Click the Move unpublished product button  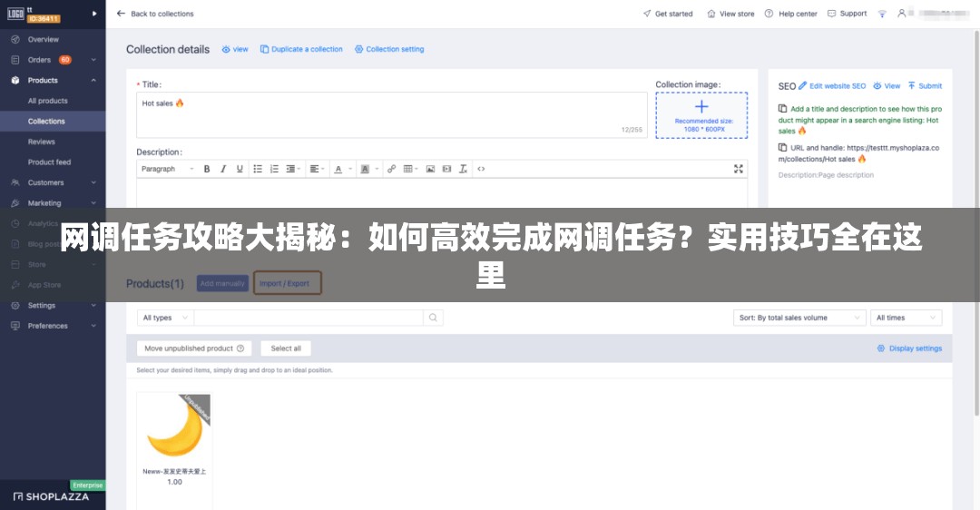coord(194,348)
